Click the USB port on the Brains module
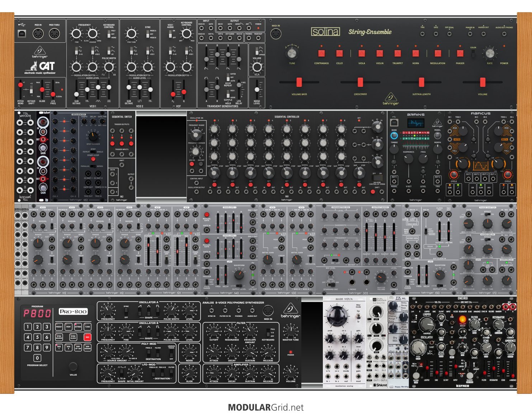This screenshot has width=532, height=415. (x=394, y=123)
